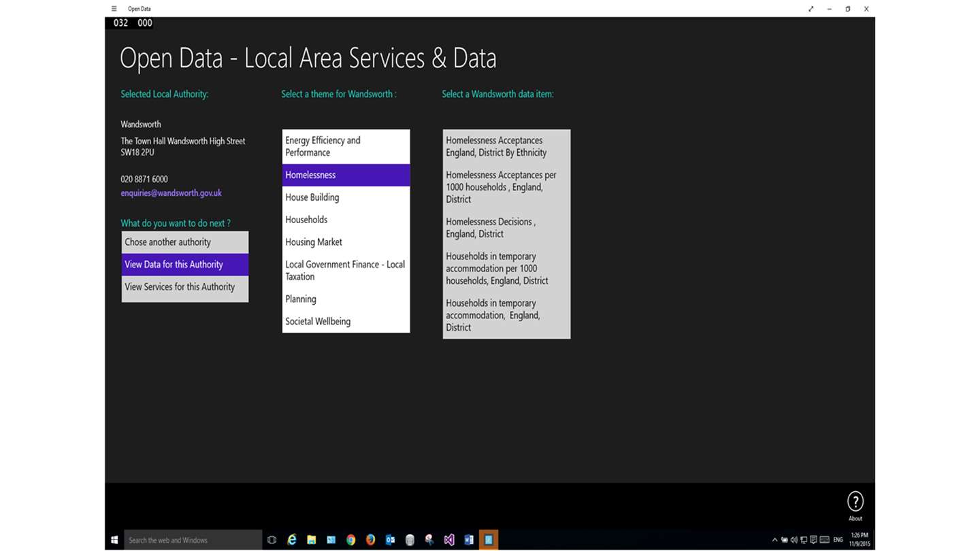The height and width of the screenshot is (551, 980).
Task: Open the enquiries@wandsworth.gov.uk email link
Action: (x=171, y=193)
